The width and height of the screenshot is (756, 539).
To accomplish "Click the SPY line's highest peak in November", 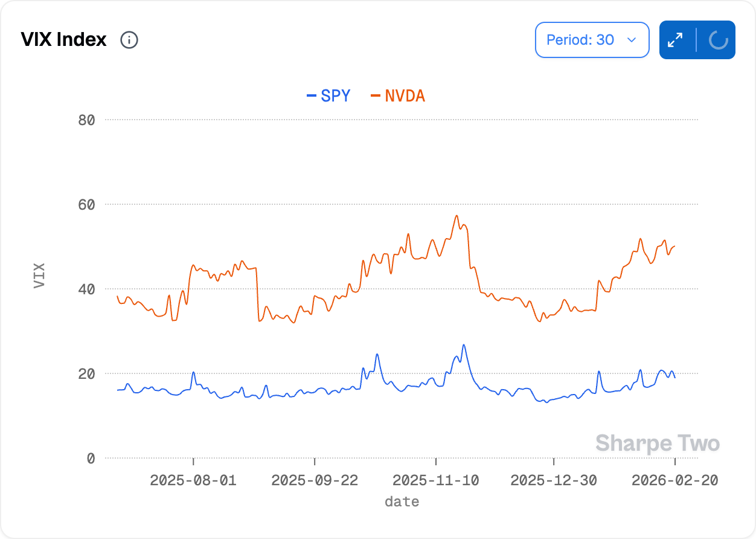I will pos(464,345).
